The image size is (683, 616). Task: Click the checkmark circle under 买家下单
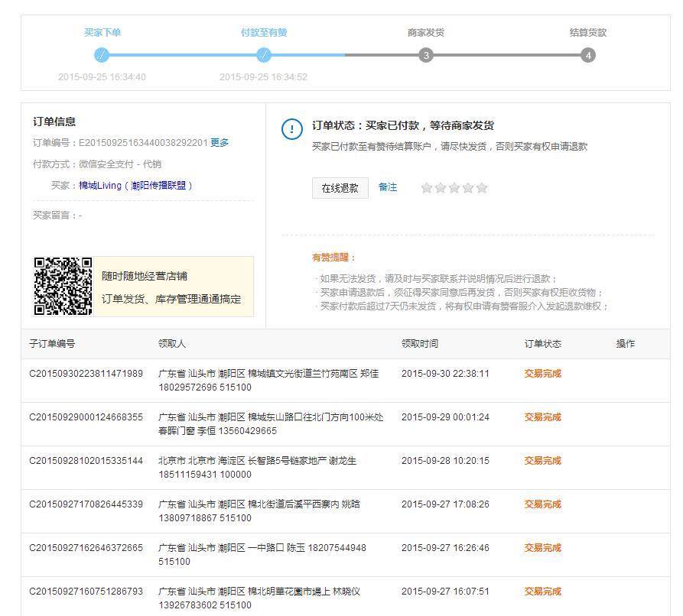pos(102,55)
